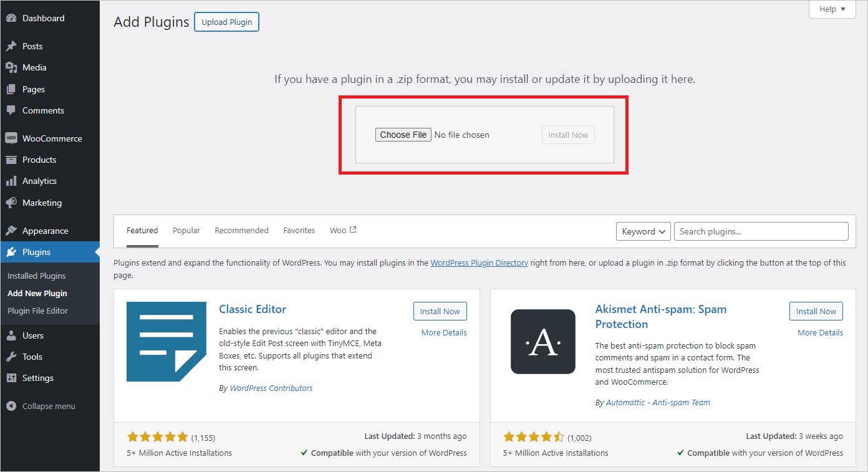The image size is (868, 472).
Task: Select the Products icon
Action: click(13, 160)
